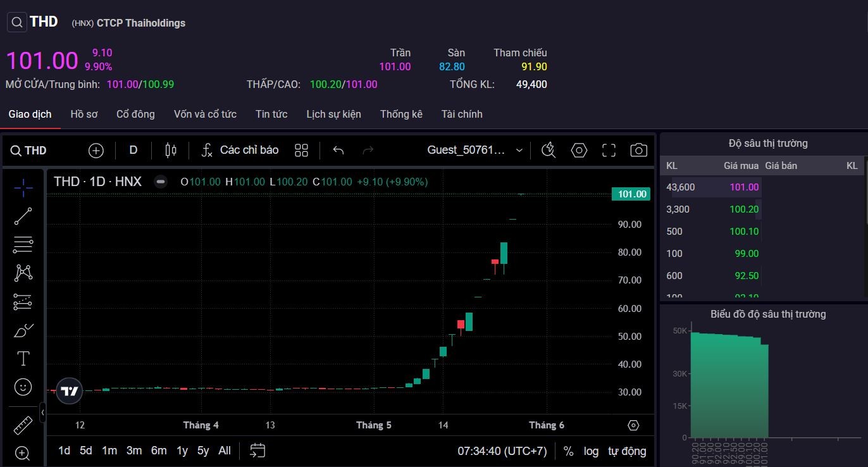Select bid row with price 101.00 in market depth
The height and width of the screenshot is (467, 868).
712,187
